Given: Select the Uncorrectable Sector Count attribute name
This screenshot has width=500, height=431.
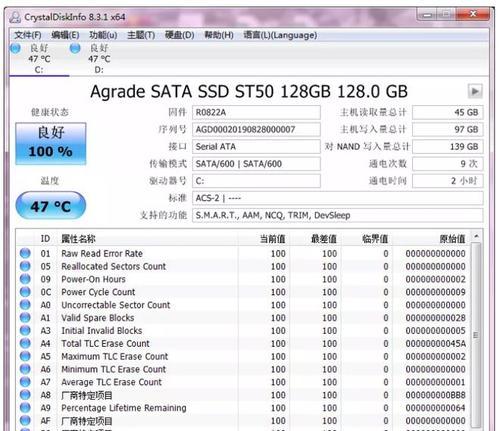Looking at the screenshot, I should coord(116,305).
